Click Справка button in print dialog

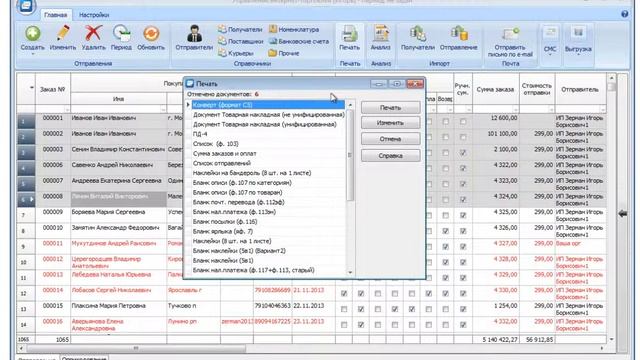[391, 156]
